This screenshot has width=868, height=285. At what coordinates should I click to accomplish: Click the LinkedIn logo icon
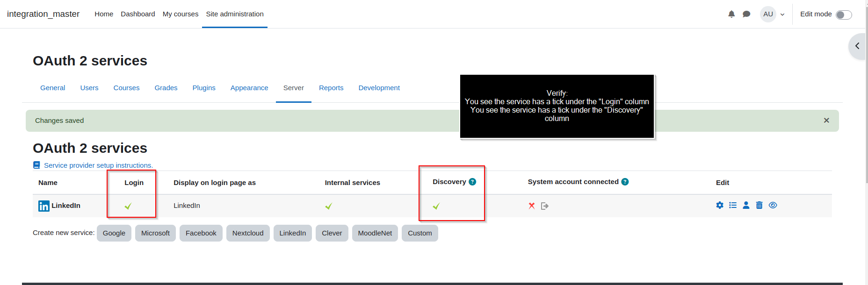pyautogui.click(x=43, y=206)
